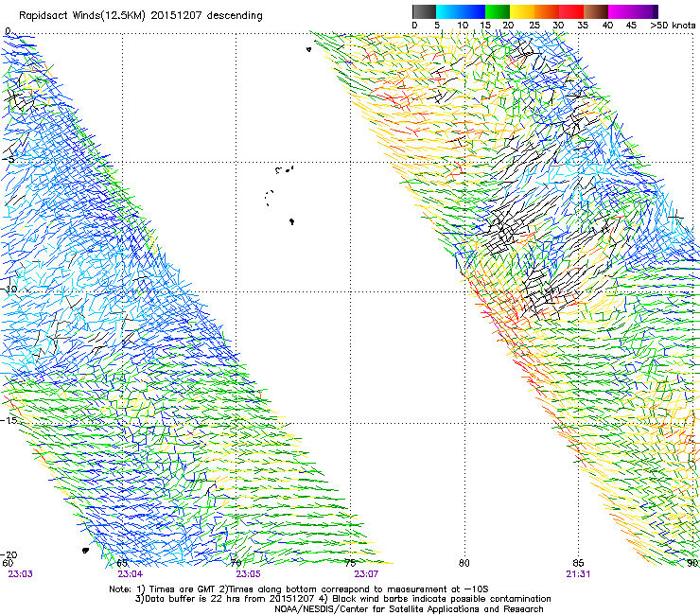Click the NOAA/NESDIS credit line

pyautogui.click(x=409, y=609)
